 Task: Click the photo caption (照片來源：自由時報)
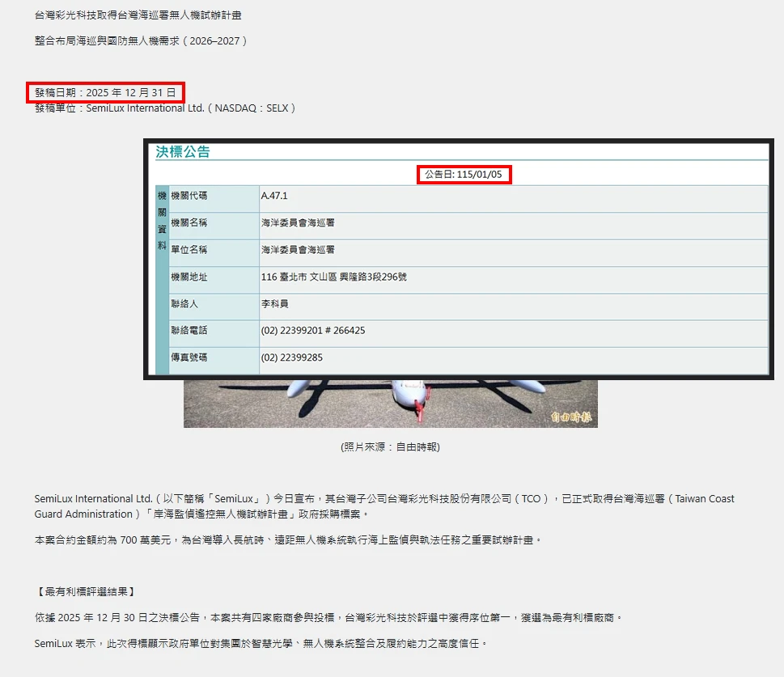pos(391,447)
